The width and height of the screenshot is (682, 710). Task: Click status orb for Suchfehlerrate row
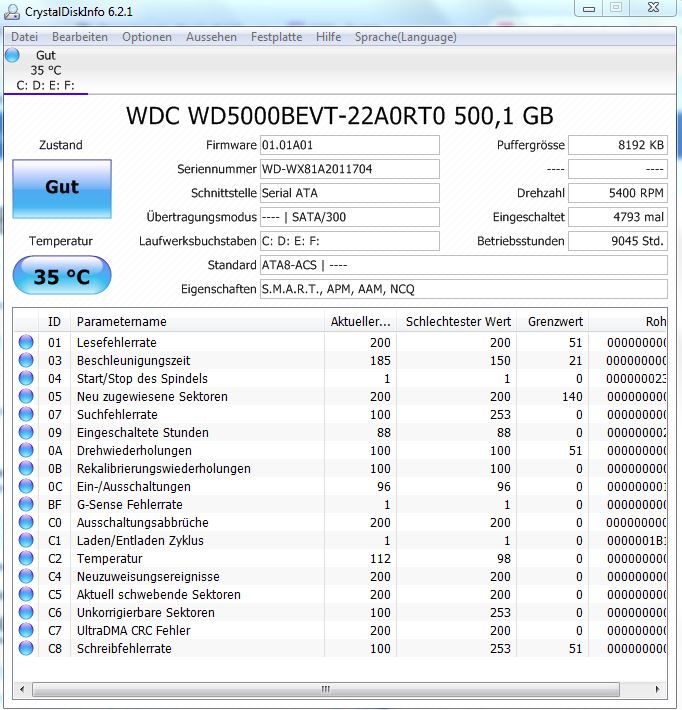(26, 414)
